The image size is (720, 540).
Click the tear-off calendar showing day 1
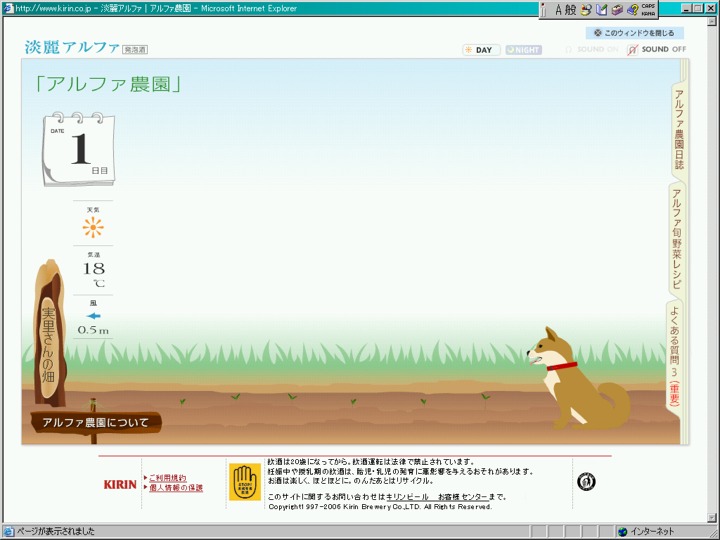click(79, 149)
